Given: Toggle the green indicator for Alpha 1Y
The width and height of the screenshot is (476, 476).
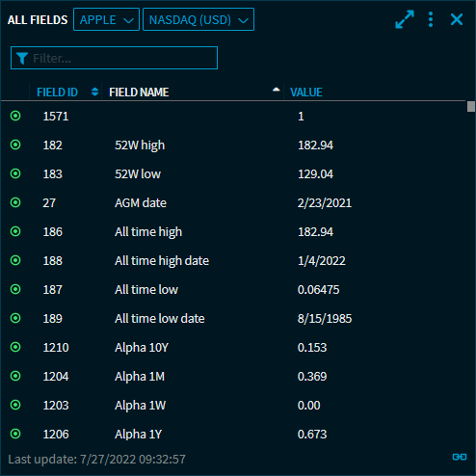Looking at the screenshot, I should pos(15,434).
